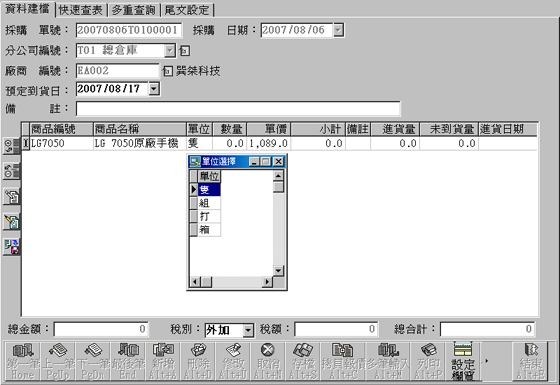Click scroll right arrow in 單位選擇 popup
Image resolution: width=560 pixels, height=385 pixels.
point(267,282)
